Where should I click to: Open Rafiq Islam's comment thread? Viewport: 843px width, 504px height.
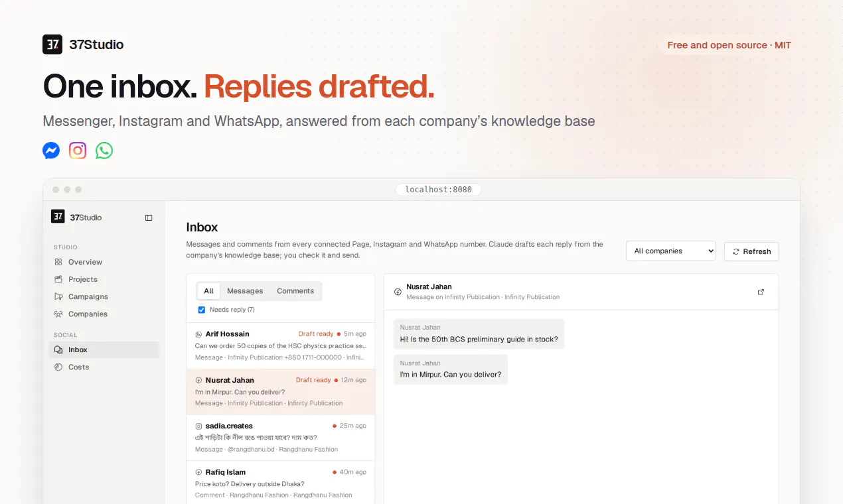[x=281, y=483]
